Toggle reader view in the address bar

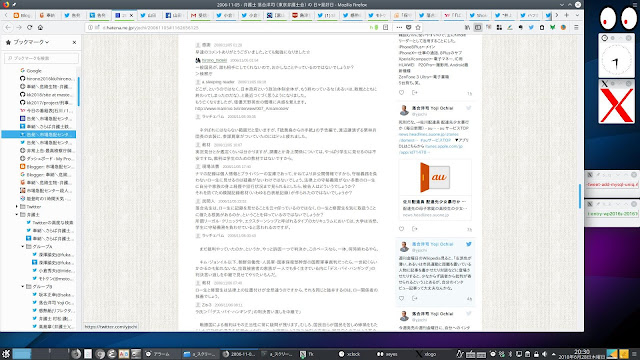point(385,27)
